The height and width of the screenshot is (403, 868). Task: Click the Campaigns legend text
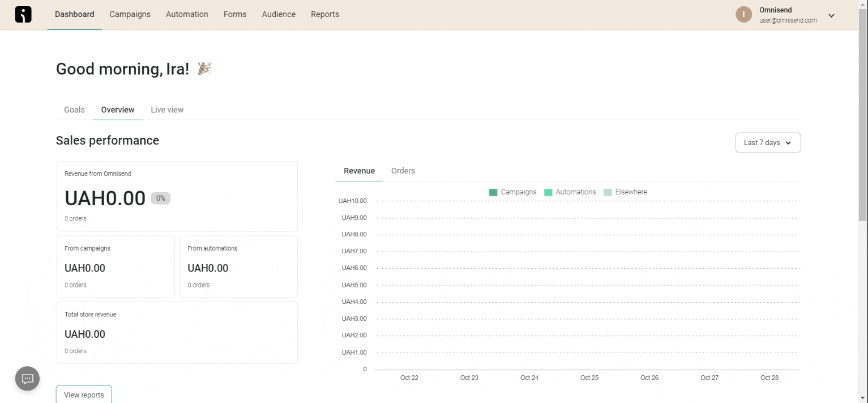[x=518, y=192]
